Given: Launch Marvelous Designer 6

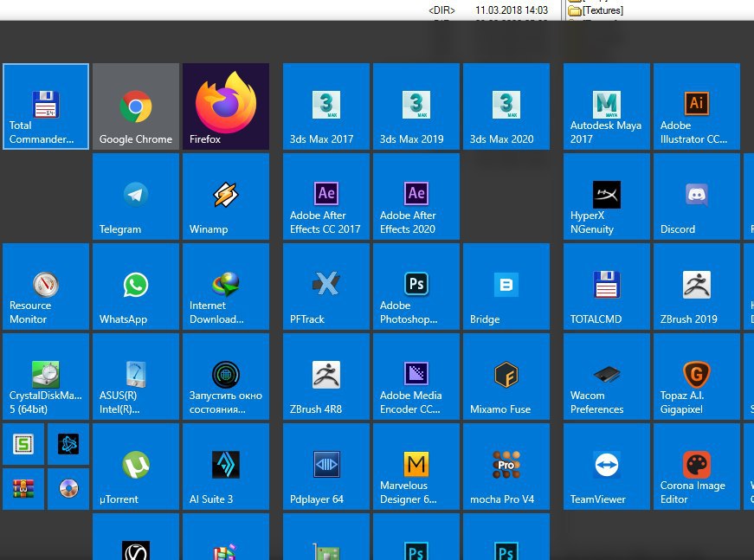Looking at the screenshot, I should (416, 467).
